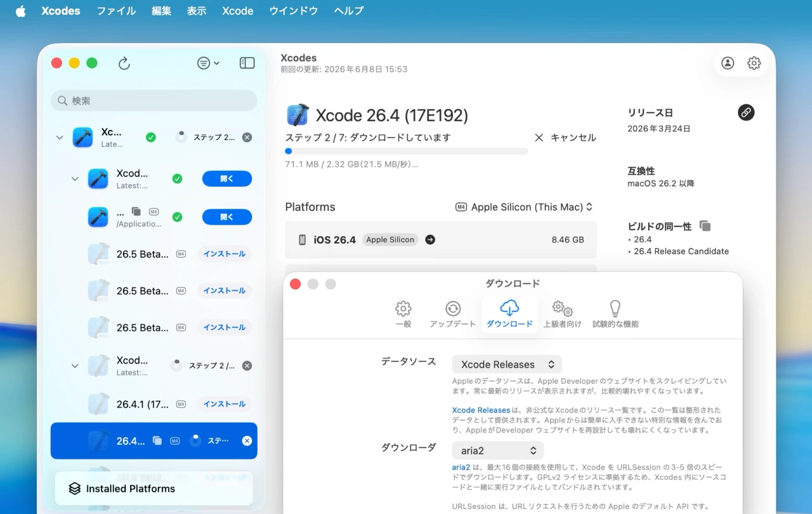Image resolution: width=812 pixels, height=514 pixels.
Task: Open the ヘルプ menu
Action: [349, 11]
